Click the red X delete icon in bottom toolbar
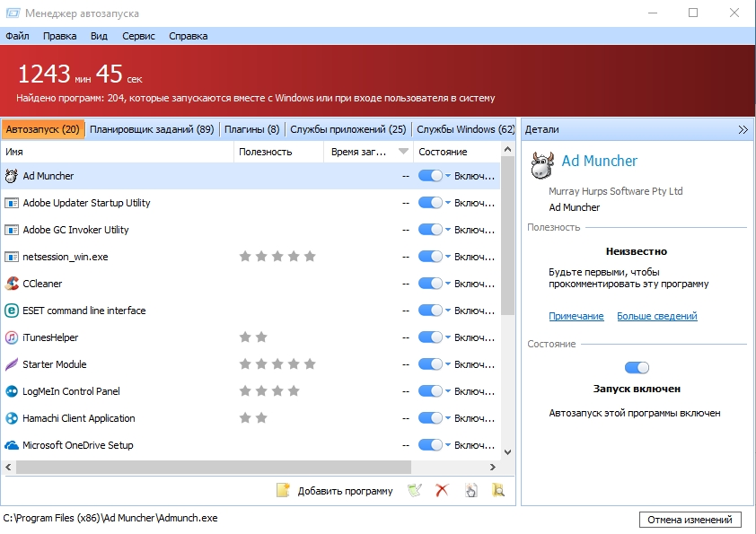The height and width of the screenshot is (534, 756). [x=442, y=490]
